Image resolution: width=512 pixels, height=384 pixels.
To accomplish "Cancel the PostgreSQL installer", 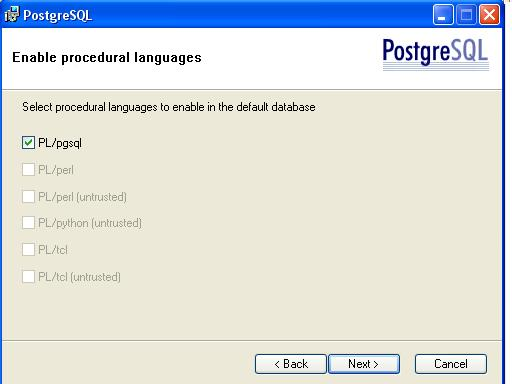I will pyautogui.click(x=451, y=364).
